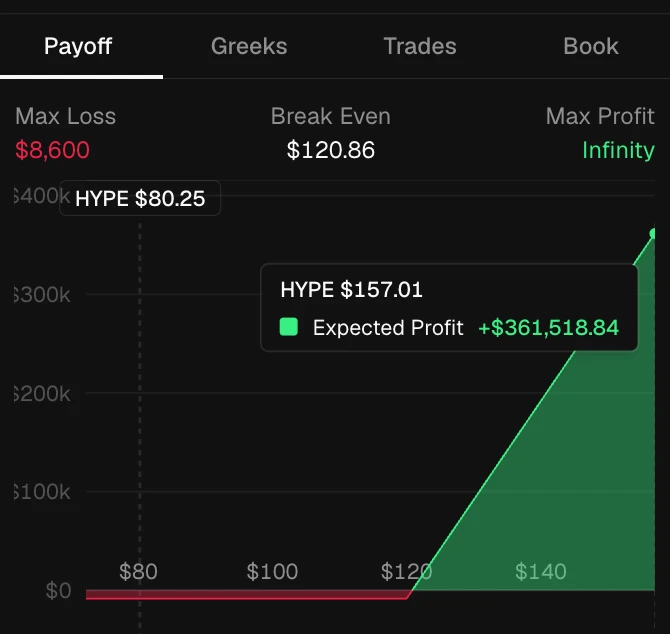Viewport: 670px width, 634px height.
Task: Click the $100 x-axis label
Action: [272, 571]
